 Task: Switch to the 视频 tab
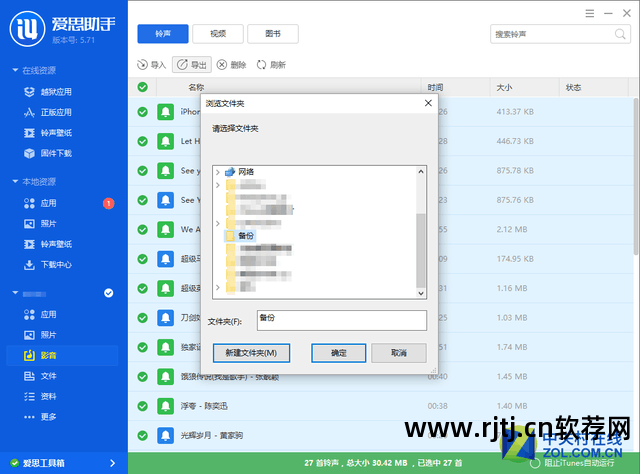218,33
